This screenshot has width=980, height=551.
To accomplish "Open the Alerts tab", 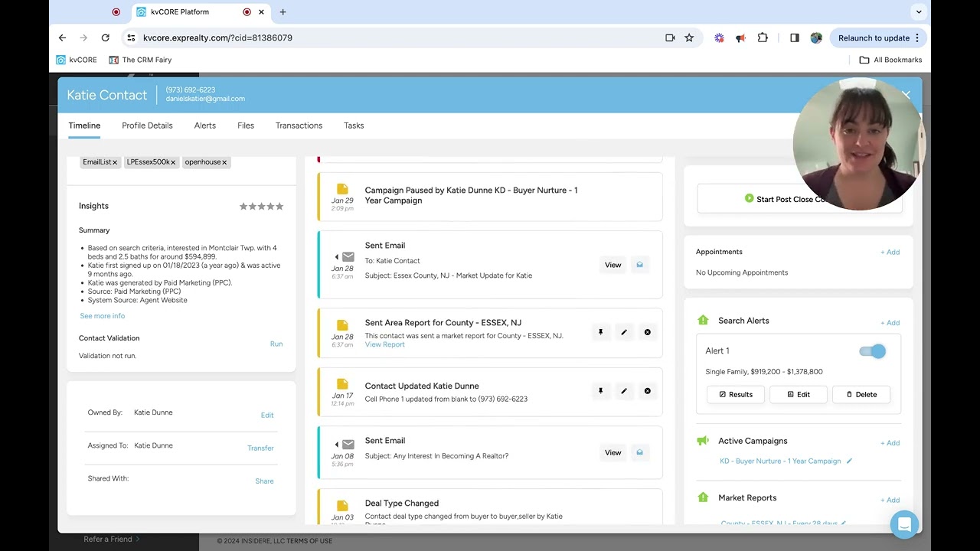I will click(205, 126).
